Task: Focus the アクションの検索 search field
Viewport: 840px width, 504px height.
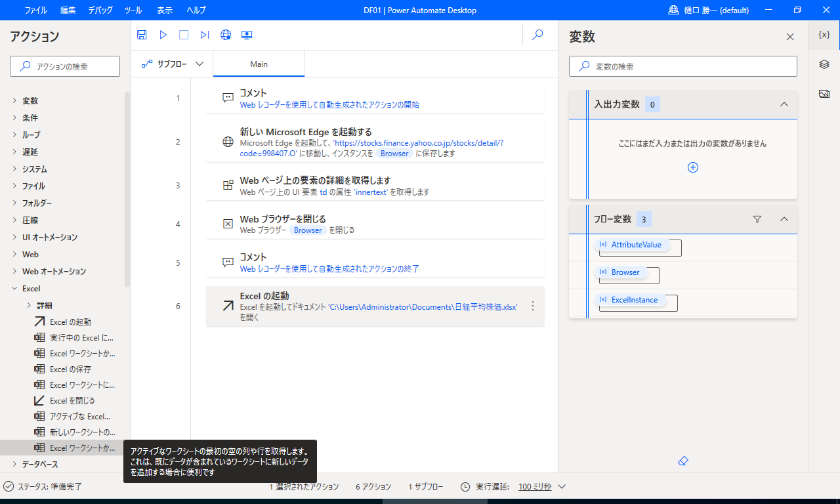Action: [x=65, y=66]
